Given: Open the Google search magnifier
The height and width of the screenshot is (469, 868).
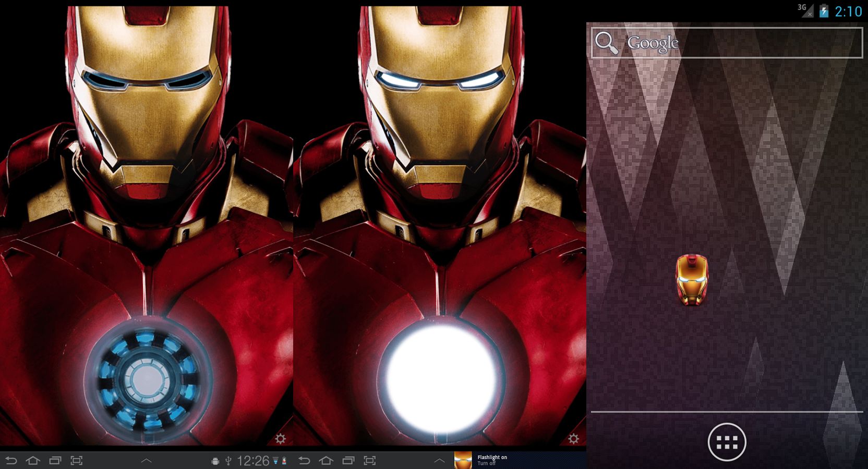Looking at the screenshot, I should (x=608, y=43).
